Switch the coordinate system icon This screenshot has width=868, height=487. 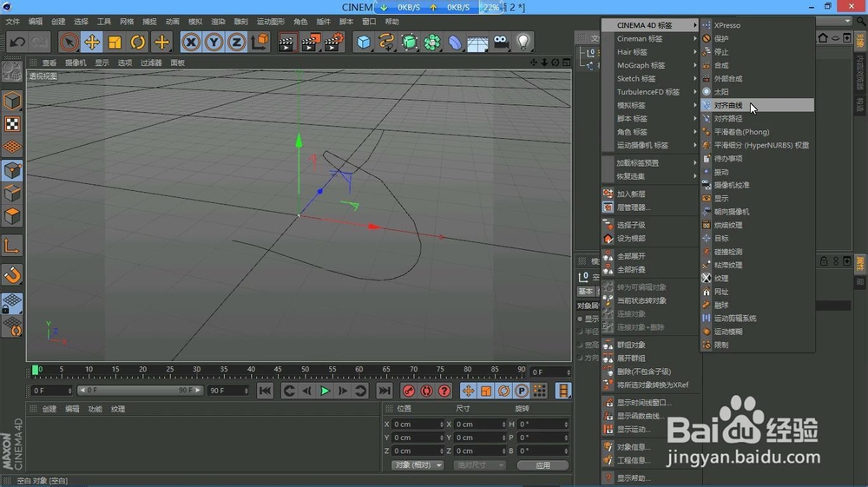point(260,42)
